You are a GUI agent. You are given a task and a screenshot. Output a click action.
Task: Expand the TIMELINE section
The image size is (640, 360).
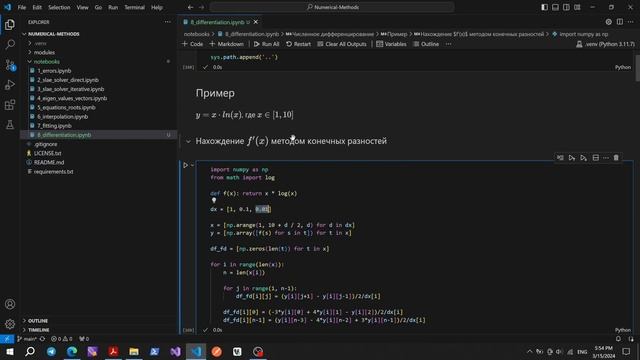(x=39, y=330)
